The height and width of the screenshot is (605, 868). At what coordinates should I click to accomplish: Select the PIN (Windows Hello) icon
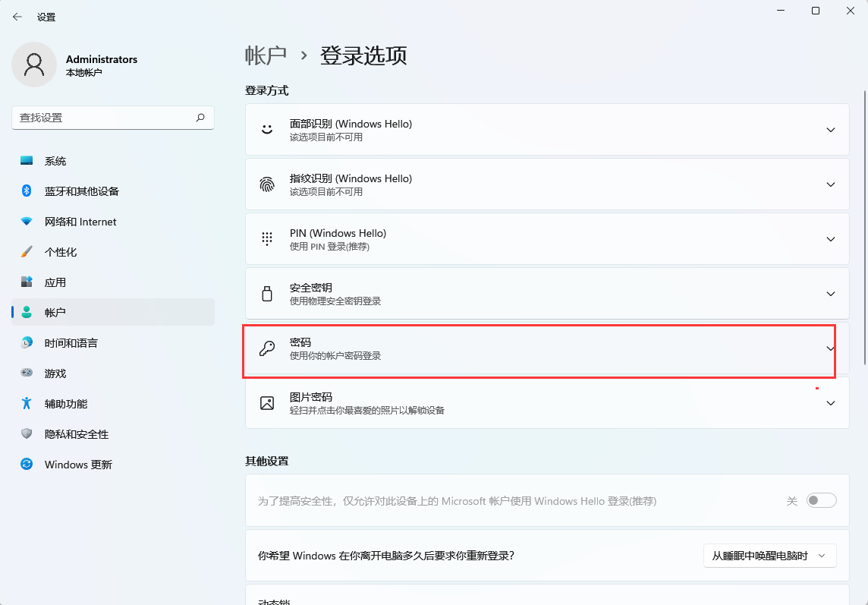tap(266, 238)
